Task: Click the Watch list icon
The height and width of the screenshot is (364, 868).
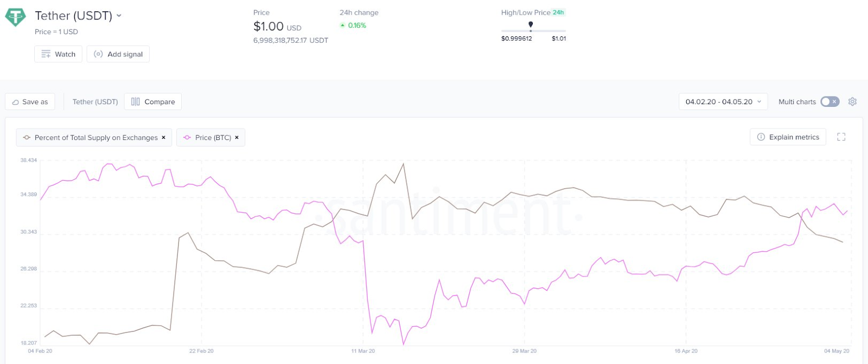Action: 46,54
